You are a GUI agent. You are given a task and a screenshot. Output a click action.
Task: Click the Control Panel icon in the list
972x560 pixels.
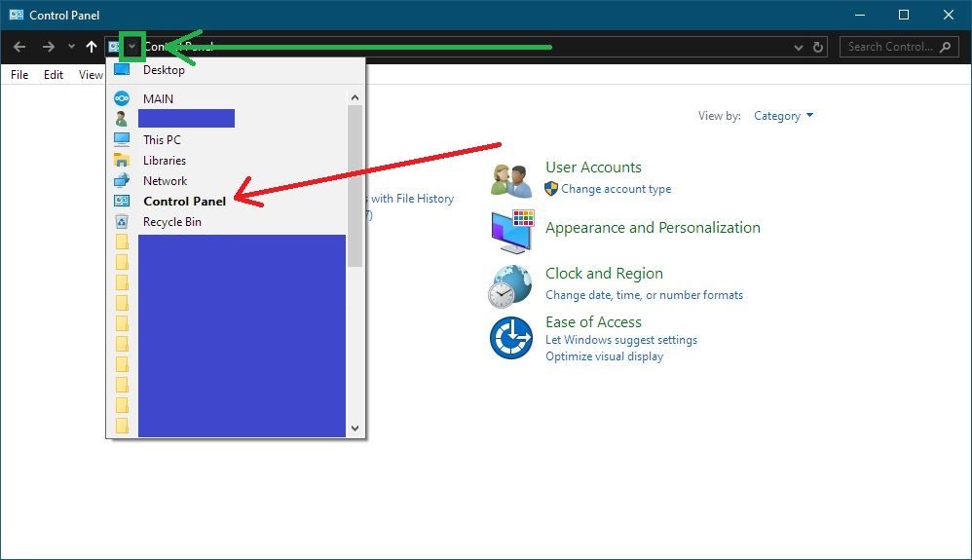pos(122,201)
